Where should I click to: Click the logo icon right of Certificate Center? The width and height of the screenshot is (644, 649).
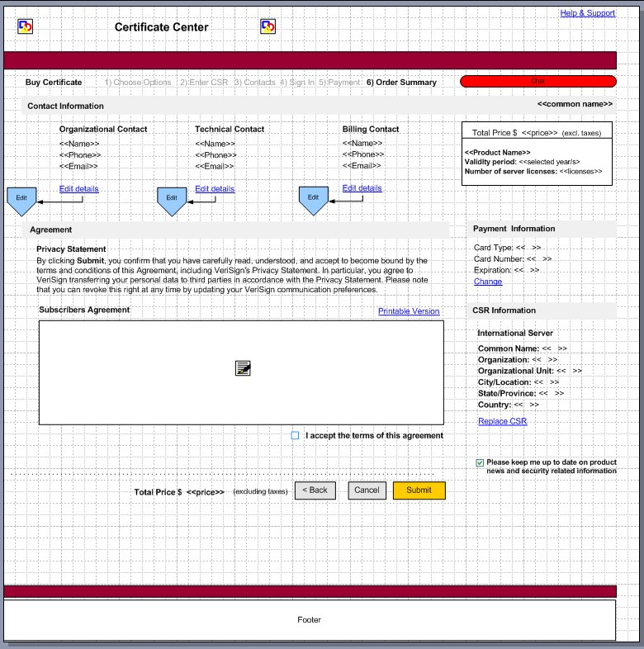point(268,27)
